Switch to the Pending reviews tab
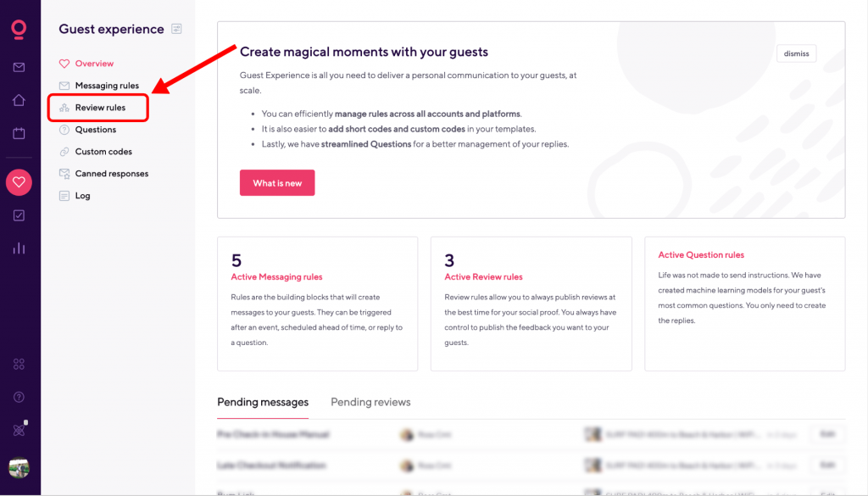 (x=370, y=402)
